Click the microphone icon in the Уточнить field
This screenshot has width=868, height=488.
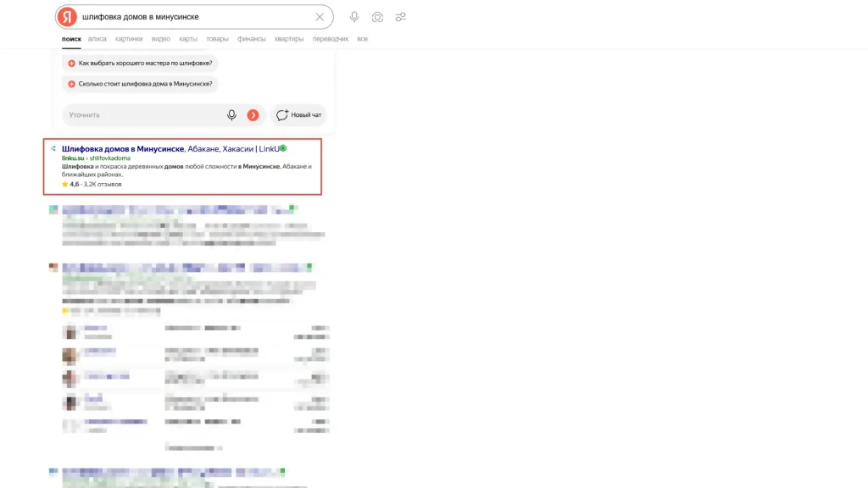click(x=231, y=115)
